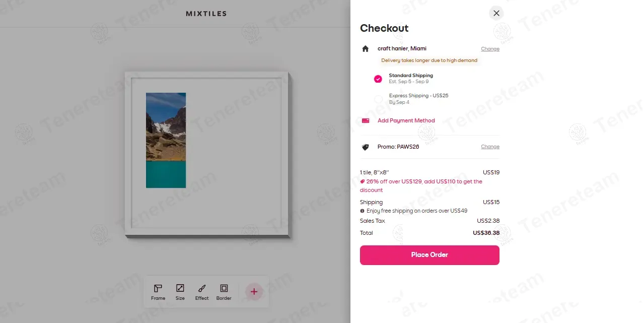
Task: Click the Place Order button
Action: pyautogui.click(x=430, y=255)
